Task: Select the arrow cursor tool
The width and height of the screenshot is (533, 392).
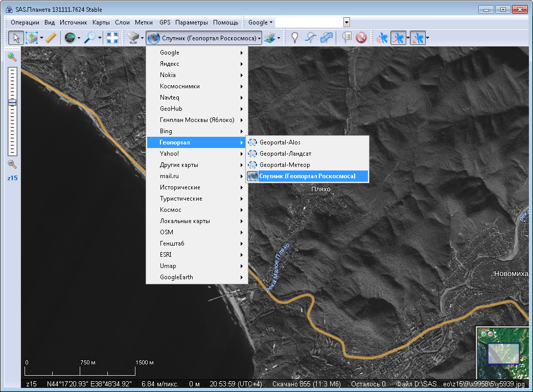Action: pos(16,38)
